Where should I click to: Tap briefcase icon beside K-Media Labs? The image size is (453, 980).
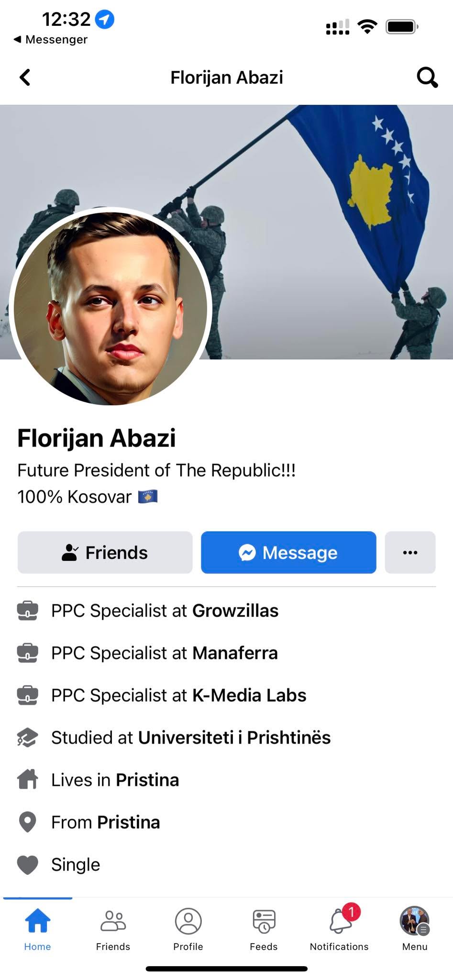point(27,695)
